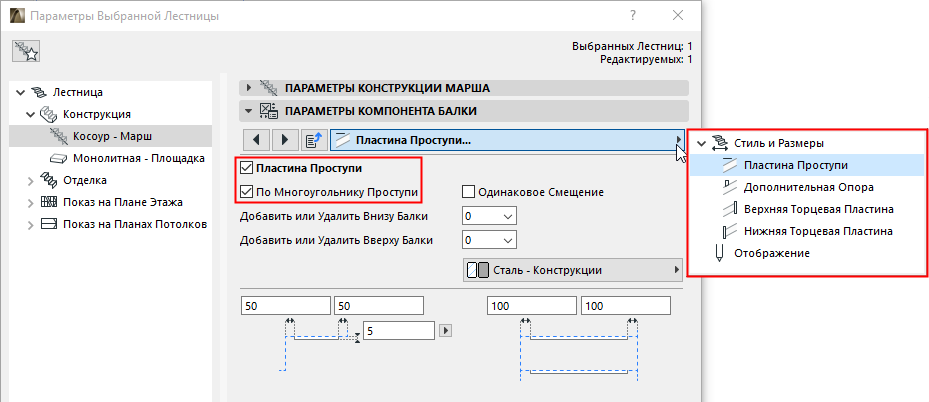
Task: Click the Показ на Плане Этажа icon
Action: pos(49,202)
